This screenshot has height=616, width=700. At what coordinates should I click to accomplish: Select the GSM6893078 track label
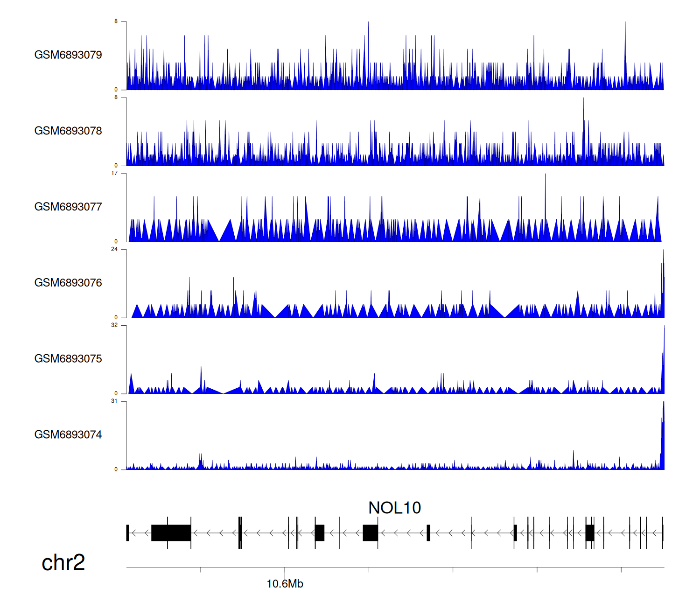(x=68, y=131)
